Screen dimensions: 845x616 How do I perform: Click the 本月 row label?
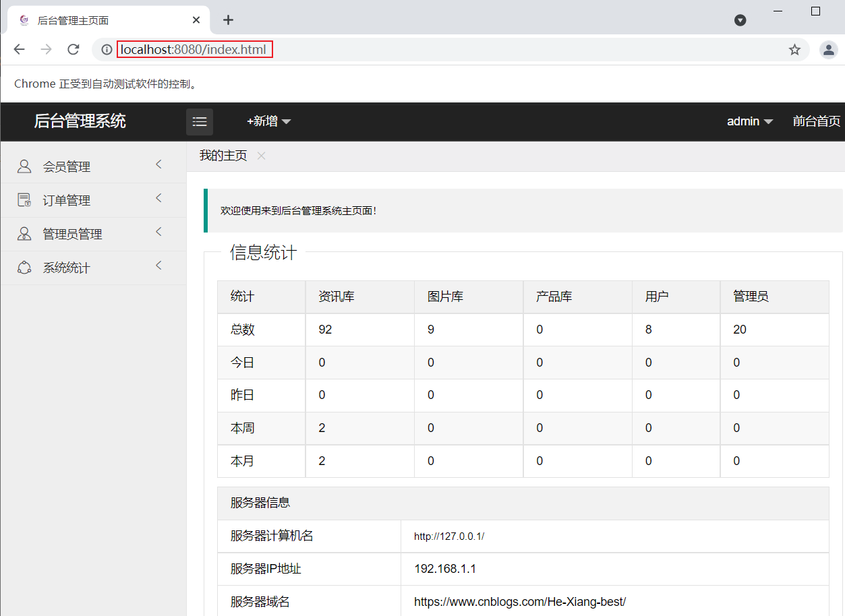click(x=243, y=461)
